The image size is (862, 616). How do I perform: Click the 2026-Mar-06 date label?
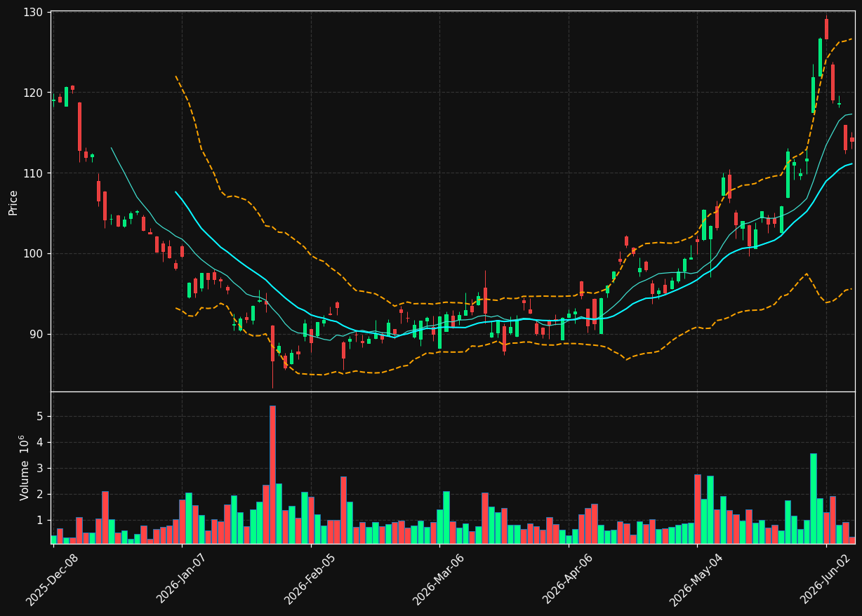pyautogui.click(x=438, y=579)
